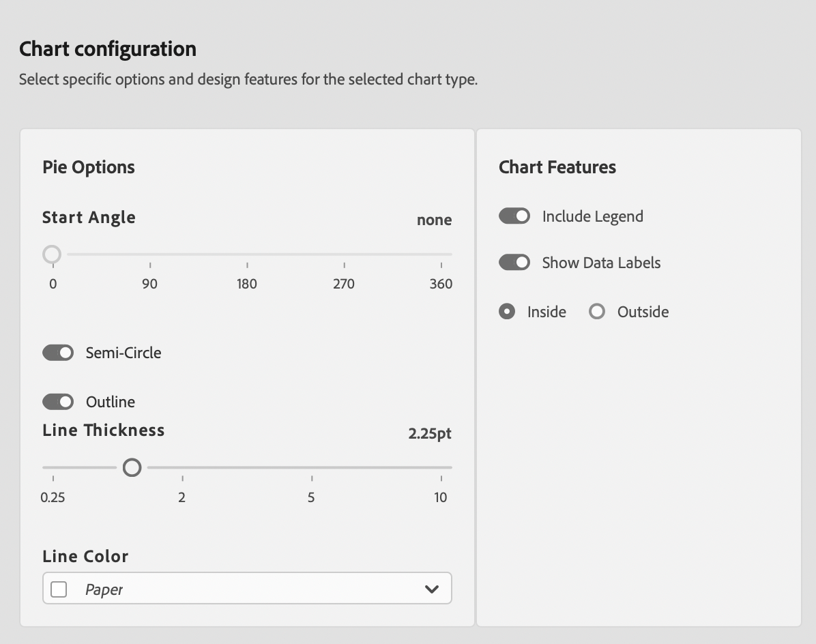816x644 pixels.
Task: Click the Line Color label
Action: [85, 556]
